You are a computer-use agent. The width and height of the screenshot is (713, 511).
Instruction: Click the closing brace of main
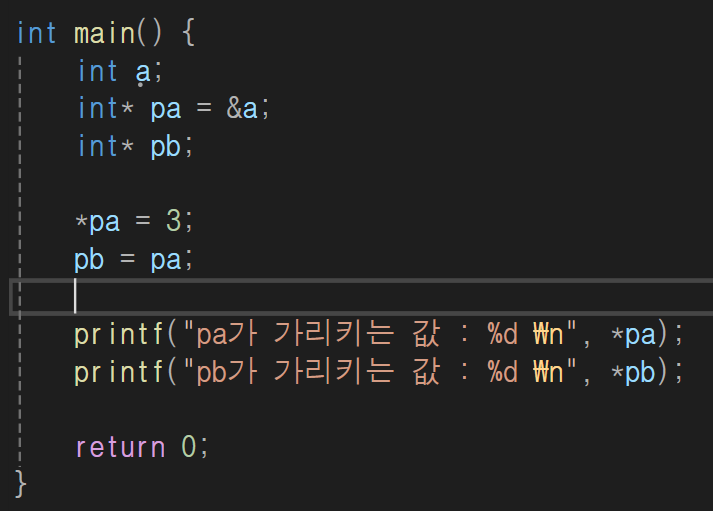(x=21, y=484)
